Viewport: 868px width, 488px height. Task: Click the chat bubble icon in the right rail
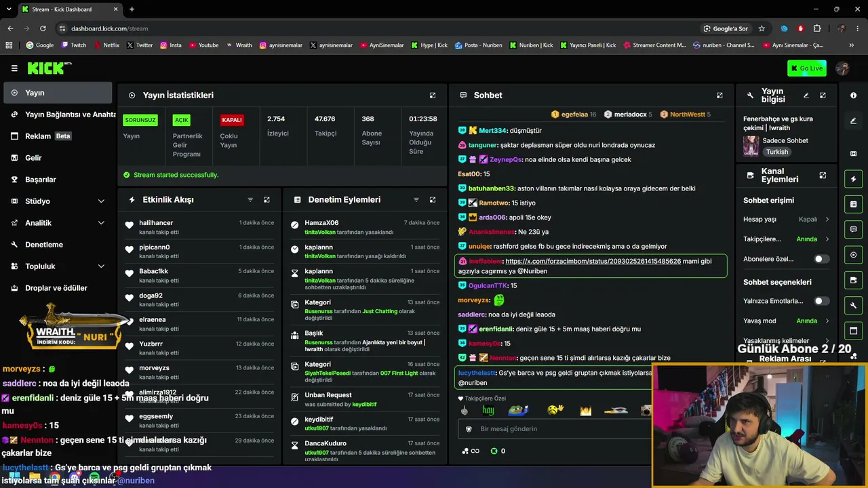pos(853,229)
